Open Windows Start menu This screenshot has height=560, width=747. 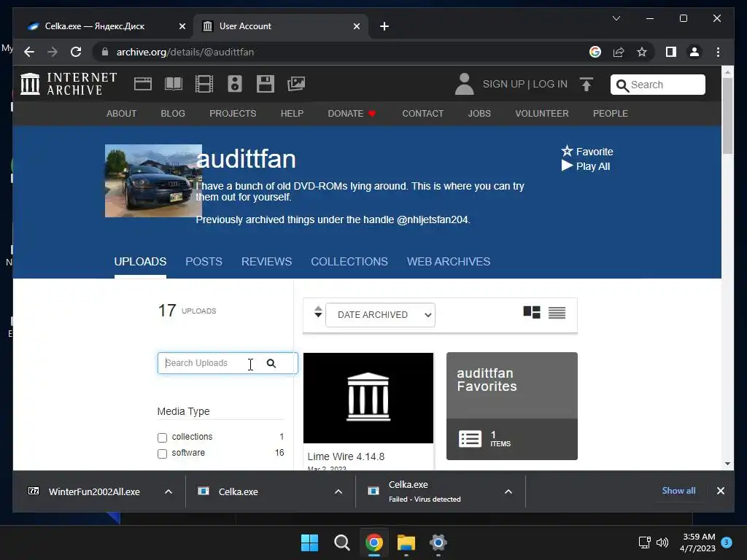click(309, 542)
